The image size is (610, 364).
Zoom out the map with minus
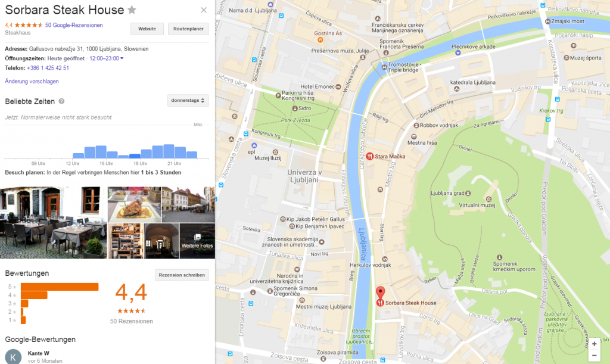(x=594, y=356)
